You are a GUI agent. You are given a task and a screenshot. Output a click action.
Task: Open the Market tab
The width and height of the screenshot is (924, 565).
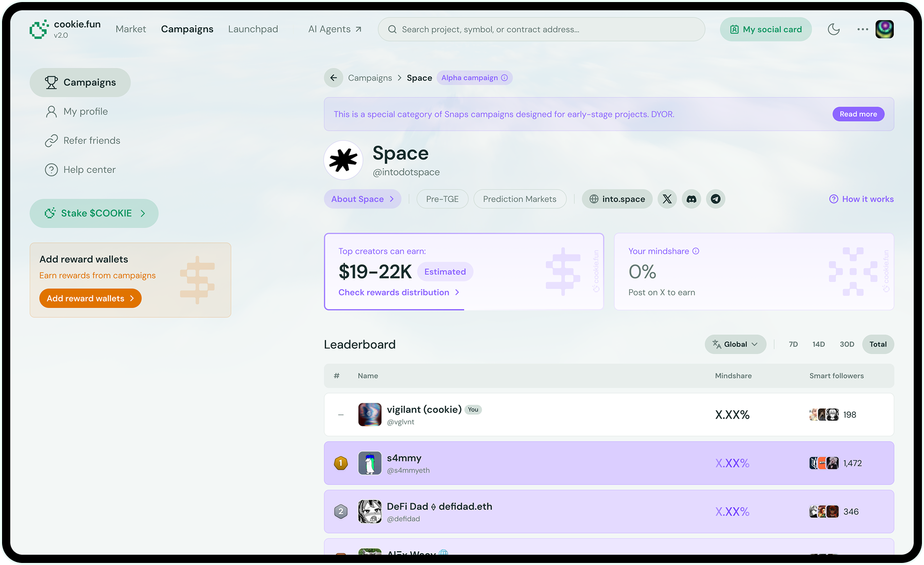tap(131, 29)
